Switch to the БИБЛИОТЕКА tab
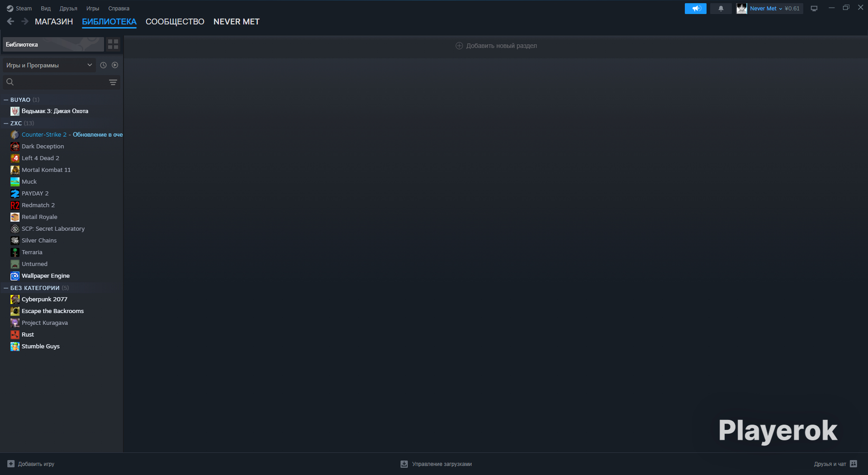The height and width of the screenshot is (475, 868). point(109,21)
